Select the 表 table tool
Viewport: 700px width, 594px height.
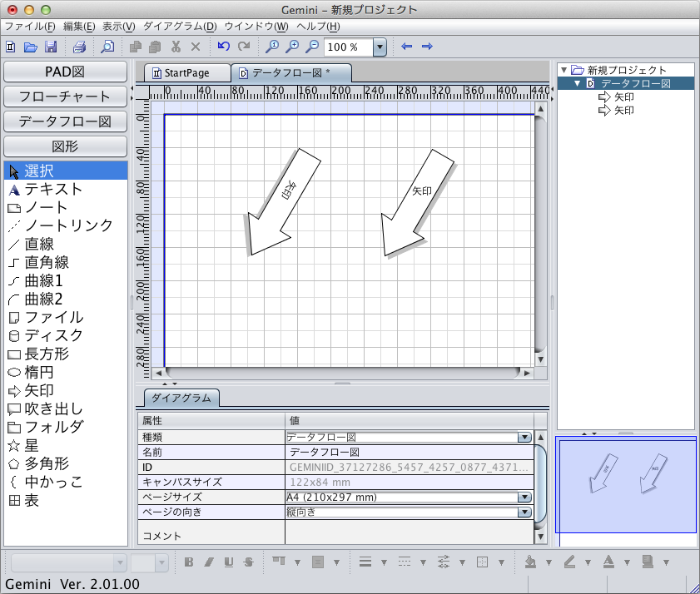[x=66, y=500]
